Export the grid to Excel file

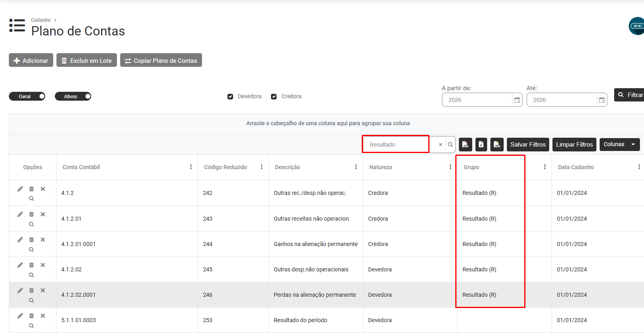click(481, 145)
